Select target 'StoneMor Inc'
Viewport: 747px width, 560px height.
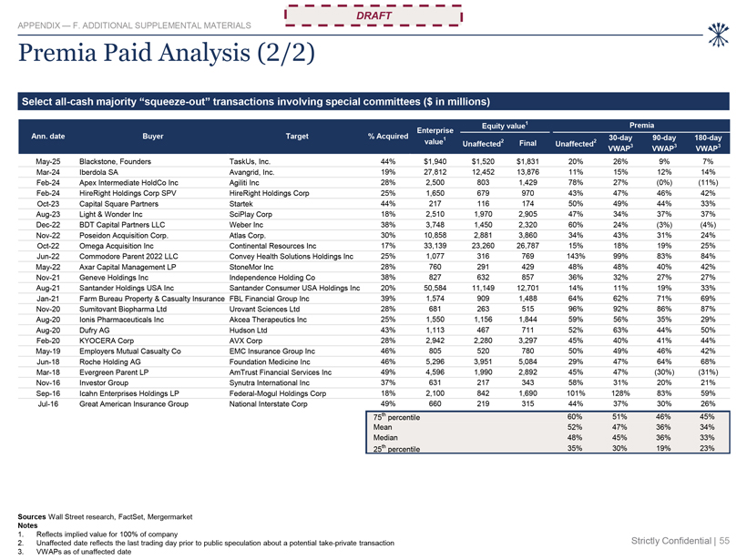coord(251,267)
